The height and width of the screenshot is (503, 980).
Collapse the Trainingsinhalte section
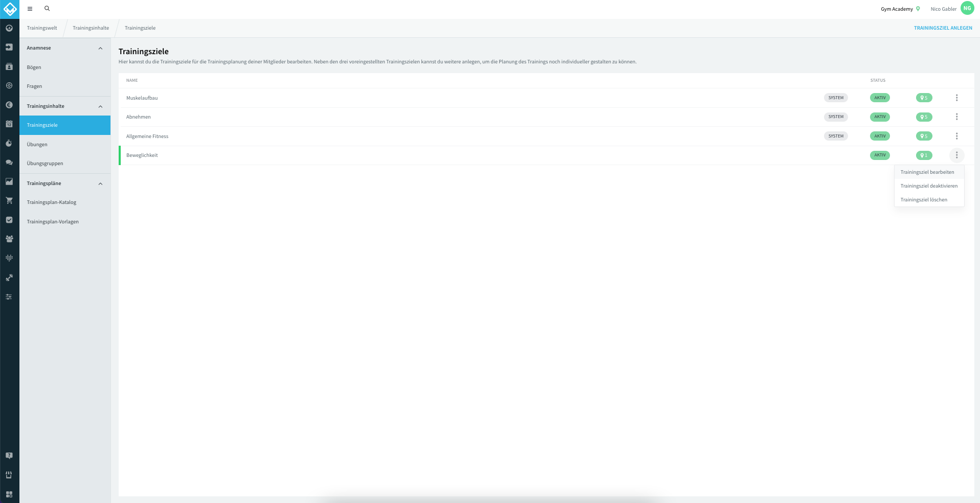[x=100, y=106]
